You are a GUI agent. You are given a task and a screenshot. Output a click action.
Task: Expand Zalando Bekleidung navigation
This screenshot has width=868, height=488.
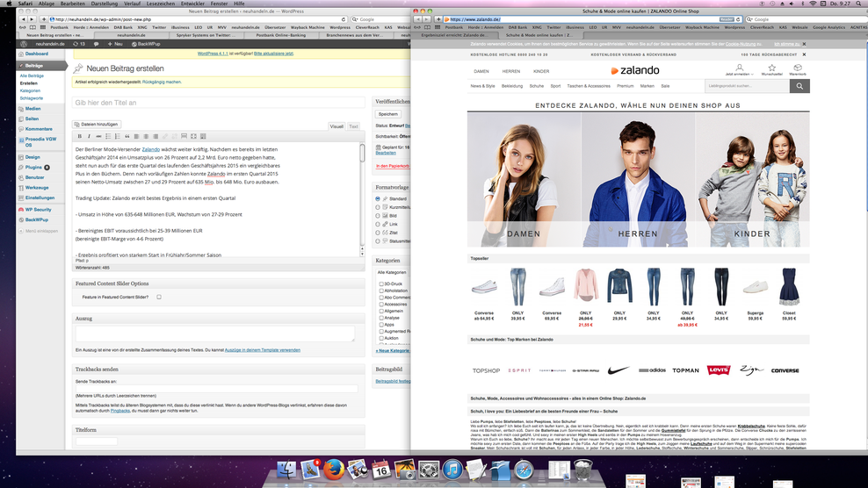(512, 86)
